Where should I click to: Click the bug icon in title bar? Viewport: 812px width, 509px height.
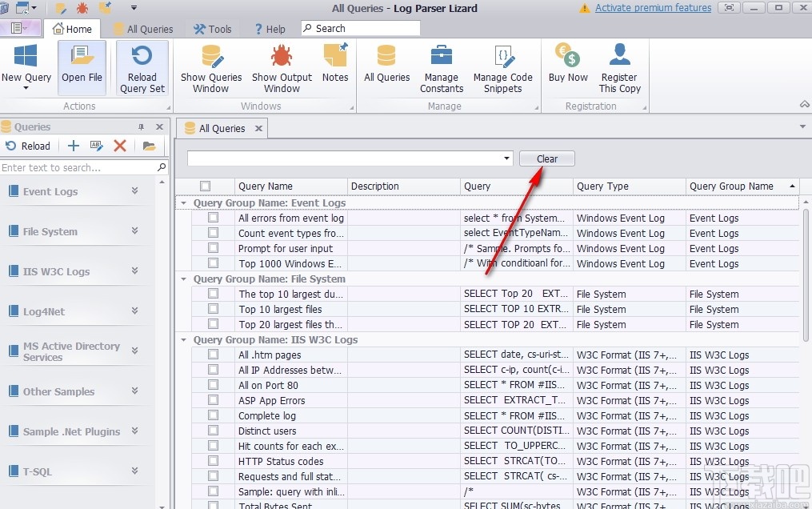(x=82, y=8)
